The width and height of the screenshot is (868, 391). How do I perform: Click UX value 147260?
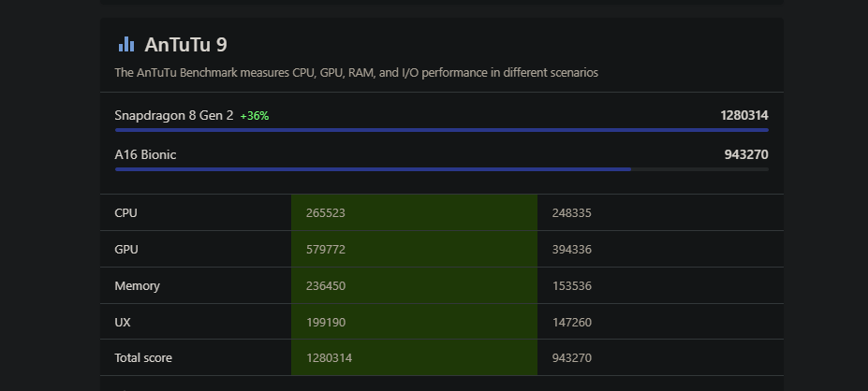tap(572, 323)
